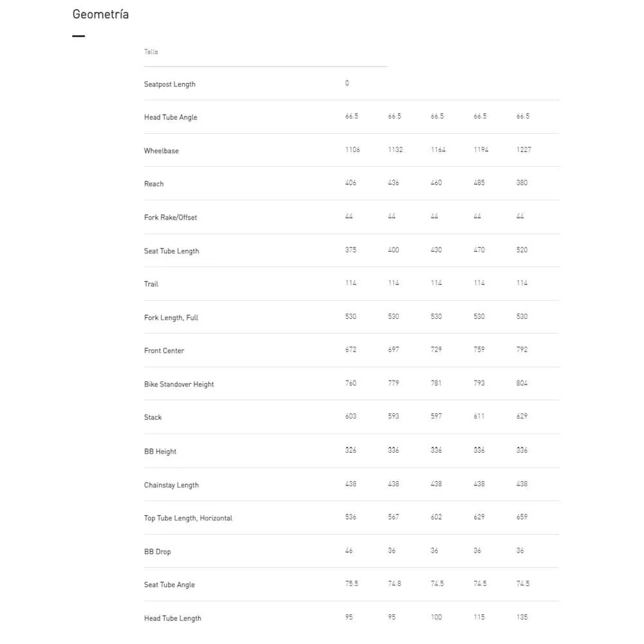Viewport: 644px width, 644px height.
Task: Select the Head Tube Angle row label
Action: click(x=171, y=117)
